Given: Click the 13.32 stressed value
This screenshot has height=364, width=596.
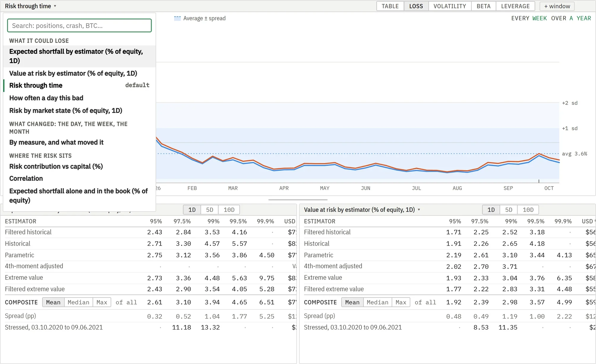Looking at the screenshot, I should click(210, 327).
